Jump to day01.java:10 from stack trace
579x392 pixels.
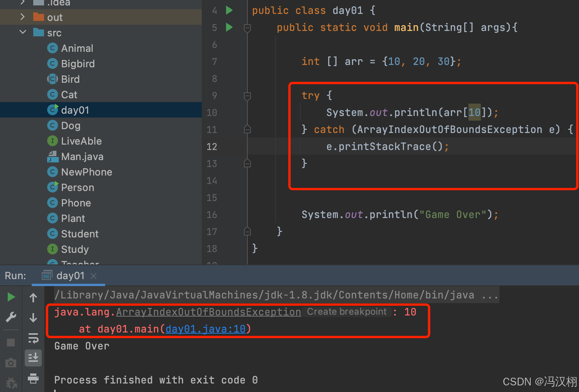(x=206, y=329)
